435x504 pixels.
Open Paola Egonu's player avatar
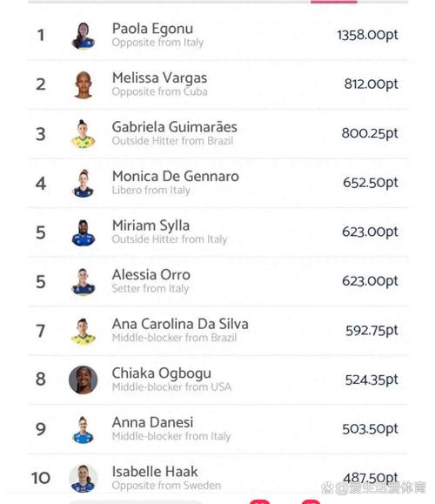click(x=84, y=36)
